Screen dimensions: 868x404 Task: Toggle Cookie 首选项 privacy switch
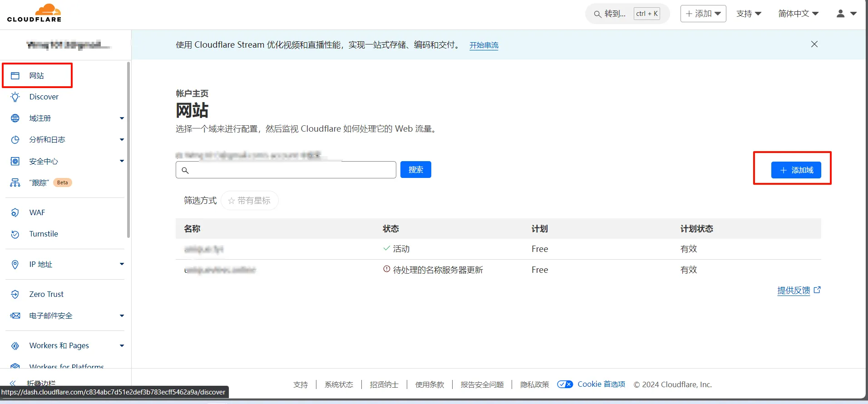[565, 384]
